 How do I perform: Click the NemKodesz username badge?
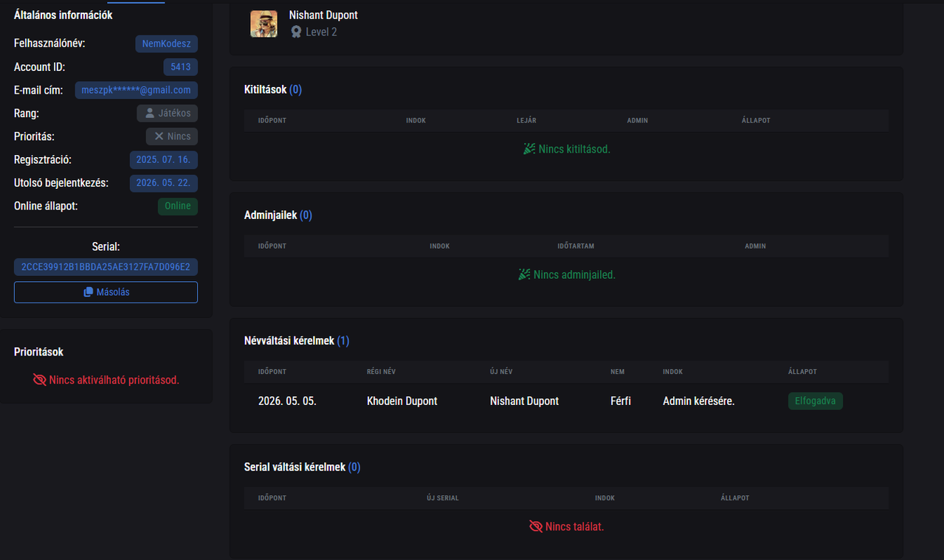[166, 44]
